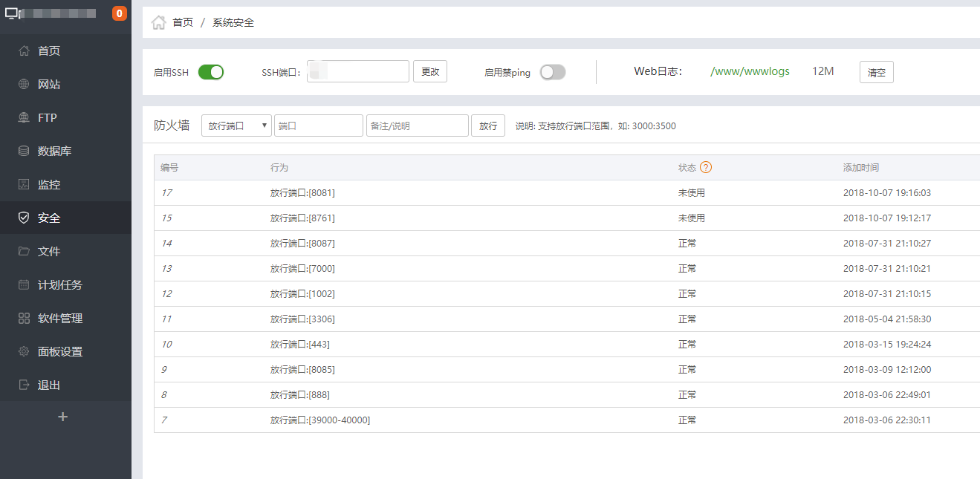Open the 放行端口 firewall rule dropdown
The height and width of the screenshot is (479, 980).
[236, 126]
